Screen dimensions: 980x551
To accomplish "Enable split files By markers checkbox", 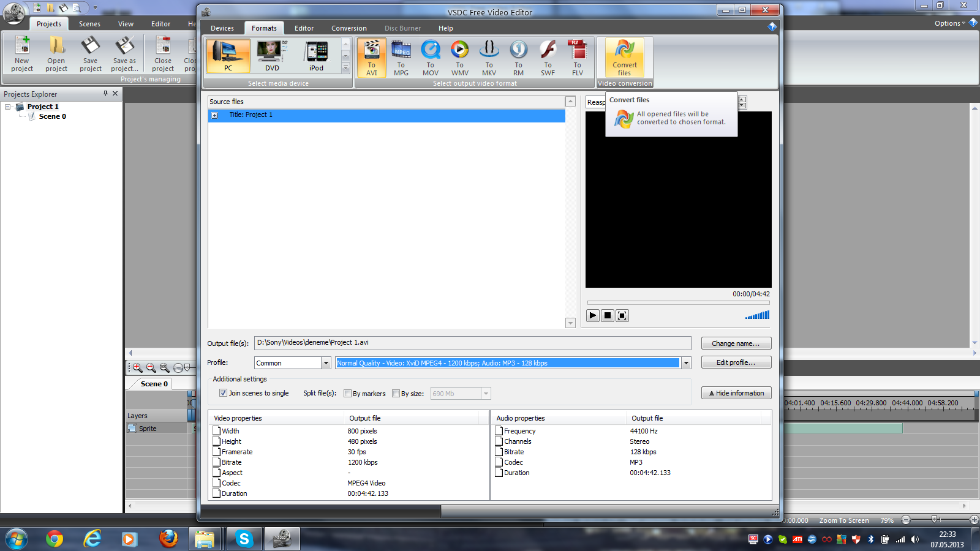I will coord(347,394).
